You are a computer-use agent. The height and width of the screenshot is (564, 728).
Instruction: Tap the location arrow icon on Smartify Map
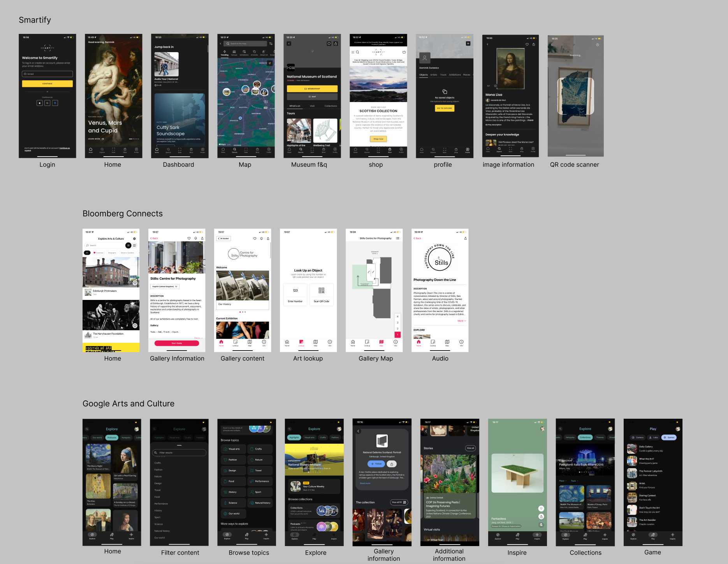click(x=270, y=63)
